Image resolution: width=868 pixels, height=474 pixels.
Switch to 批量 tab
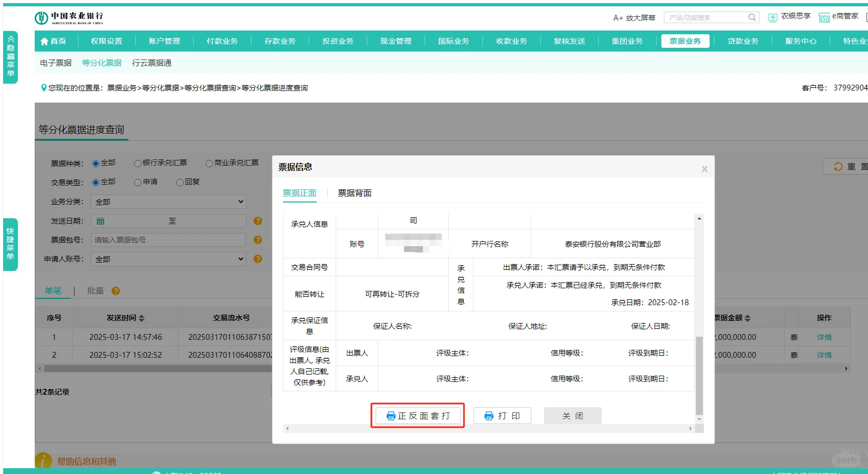pyautogui.click(x=95, y=290)
